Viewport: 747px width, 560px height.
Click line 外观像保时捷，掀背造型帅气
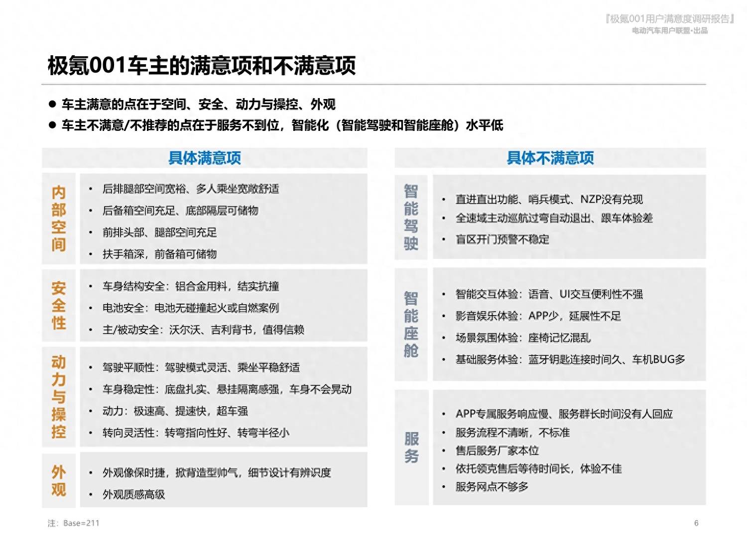pos(217,473)
